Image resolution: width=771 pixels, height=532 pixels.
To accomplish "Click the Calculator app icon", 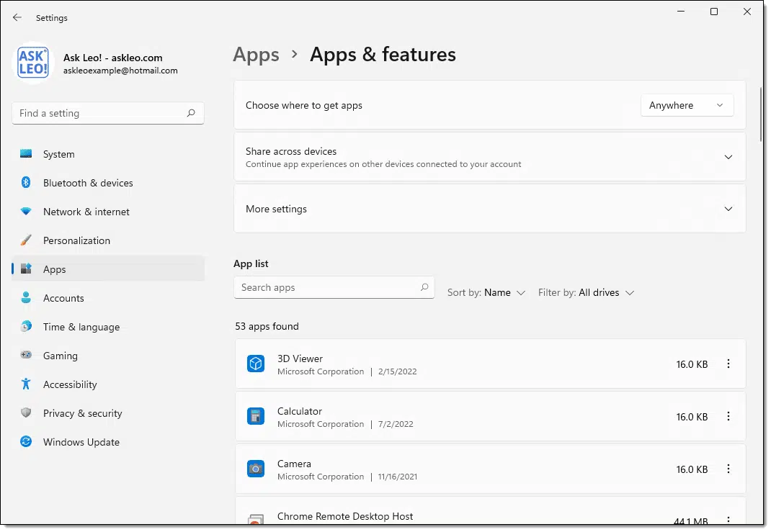I will [256, 417].
